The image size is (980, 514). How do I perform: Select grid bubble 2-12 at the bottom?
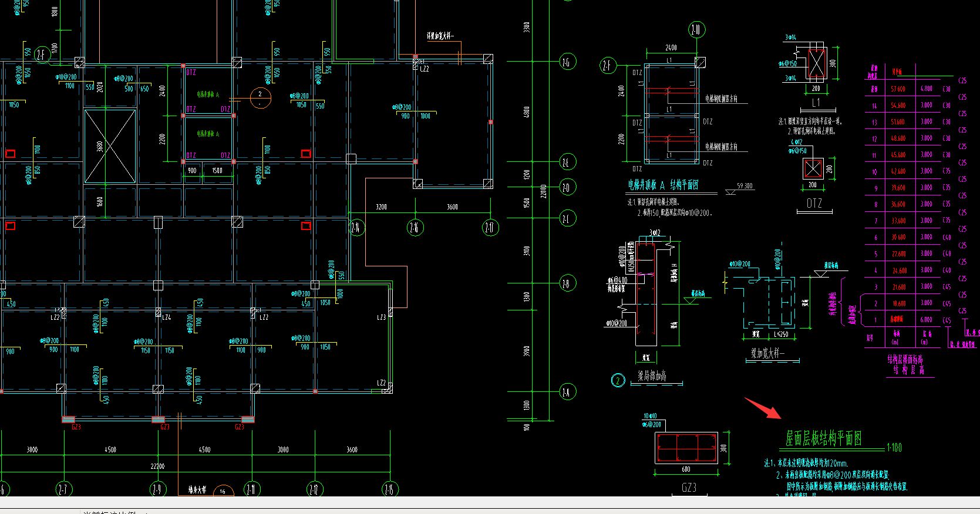315,489
